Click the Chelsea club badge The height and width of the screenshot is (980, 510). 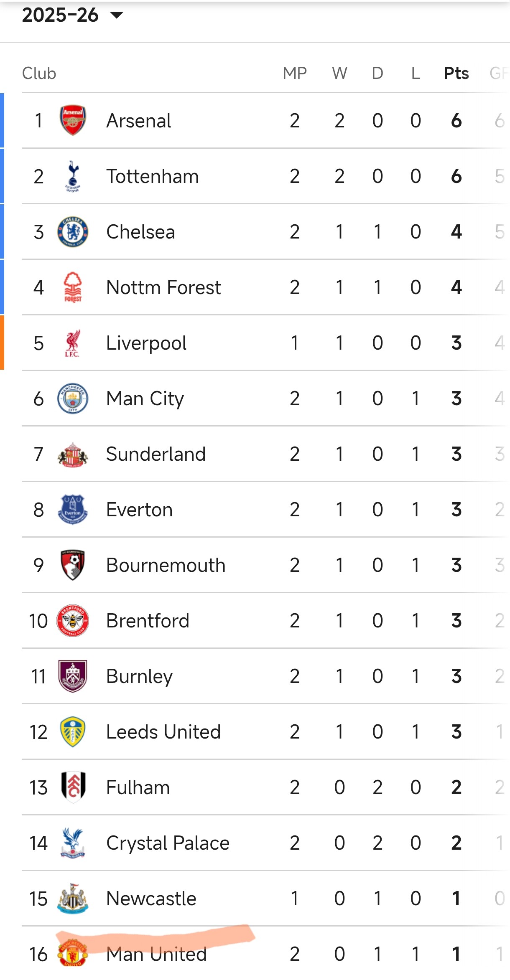pos(73,231)
